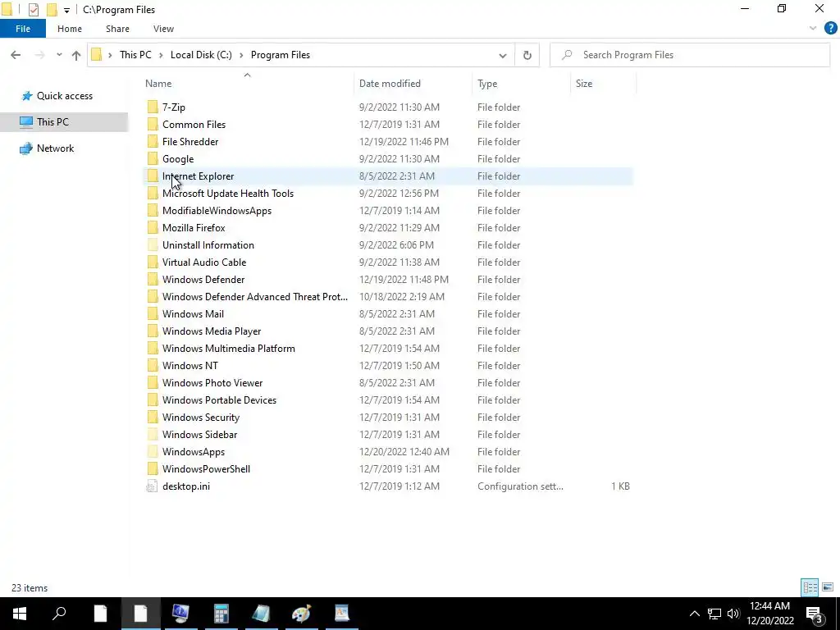Open the network tray icon

click(x=714, y=614)
